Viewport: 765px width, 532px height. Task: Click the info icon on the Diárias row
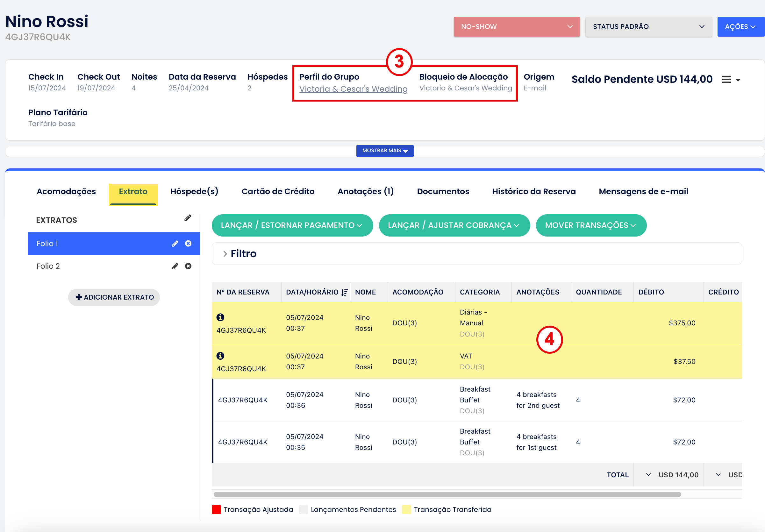220,317
